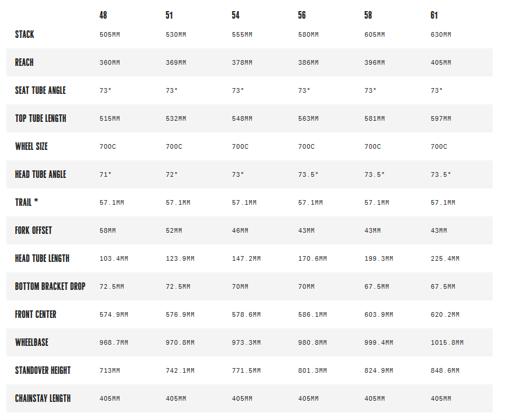Viewport: 506px width, 420px height.
Task: Click the HEAD TUBE ANGLE label
Action: click(40, 174)
